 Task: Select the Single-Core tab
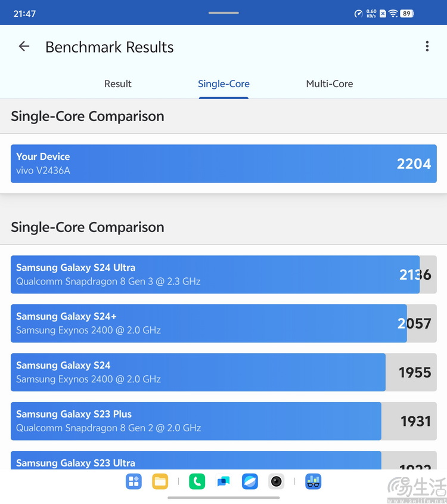[x=223, y=84]
